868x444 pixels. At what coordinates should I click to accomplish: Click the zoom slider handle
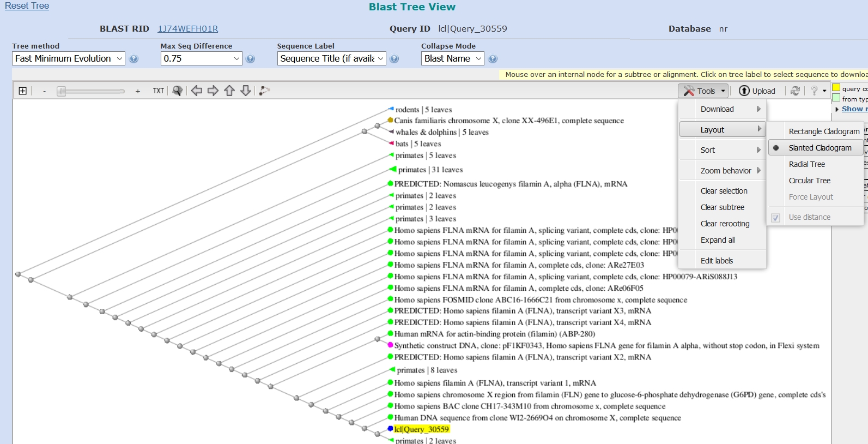pyautogui.click(x=62, y=91)
